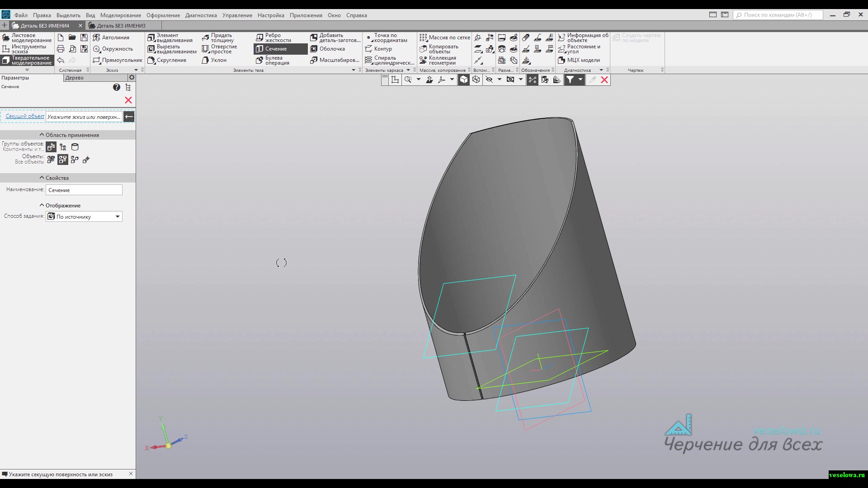Apply Скругление fillet tool

point(167,60)
